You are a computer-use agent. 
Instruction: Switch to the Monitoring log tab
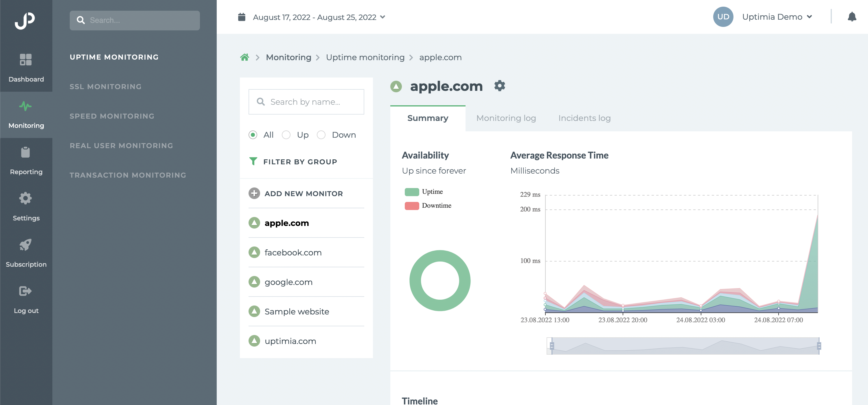506,118
